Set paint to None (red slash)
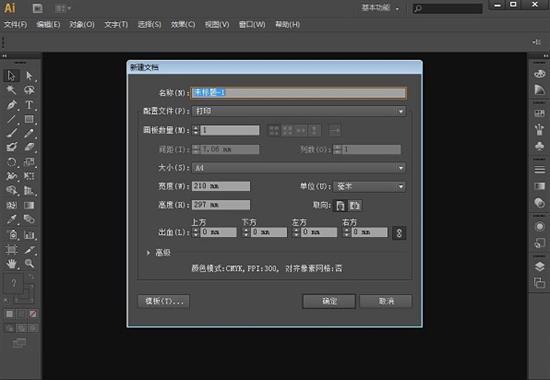Screen dimensions: 550x380 click(x=33, y=314)
